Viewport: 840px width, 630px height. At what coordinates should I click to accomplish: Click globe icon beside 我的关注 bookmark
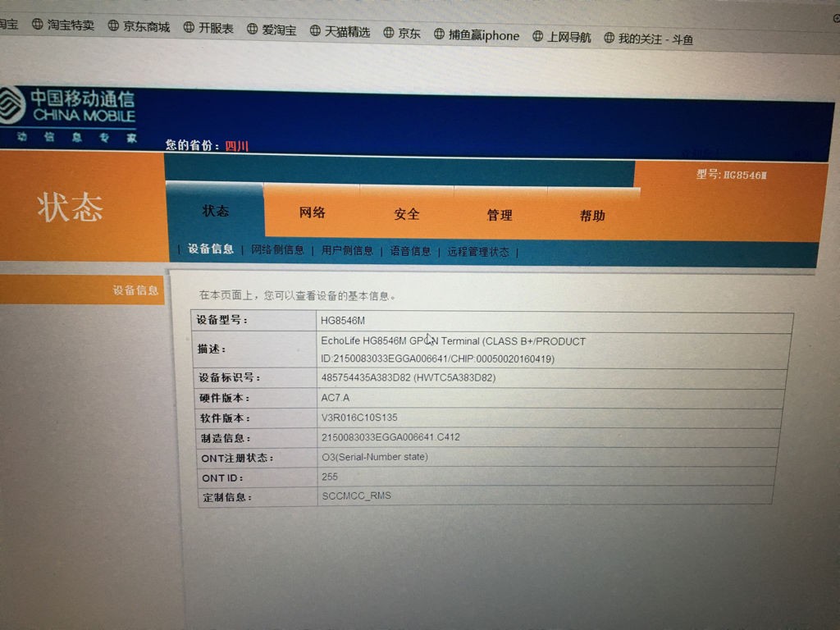(609, 38)
